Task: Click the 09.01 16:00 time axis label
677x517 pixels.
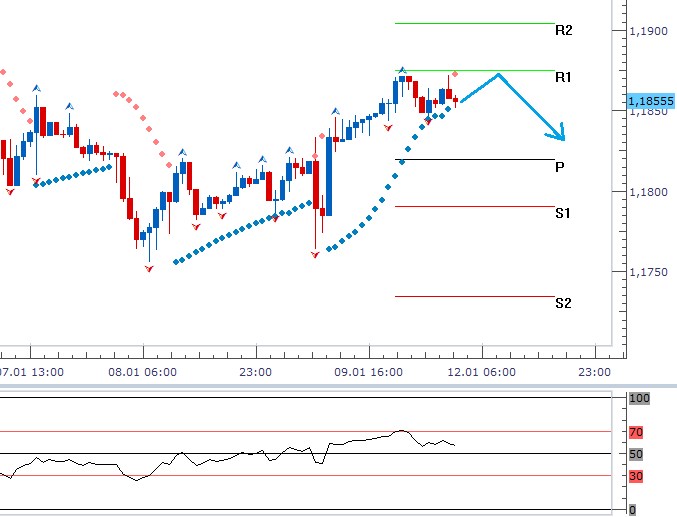Action: (370, 371)
